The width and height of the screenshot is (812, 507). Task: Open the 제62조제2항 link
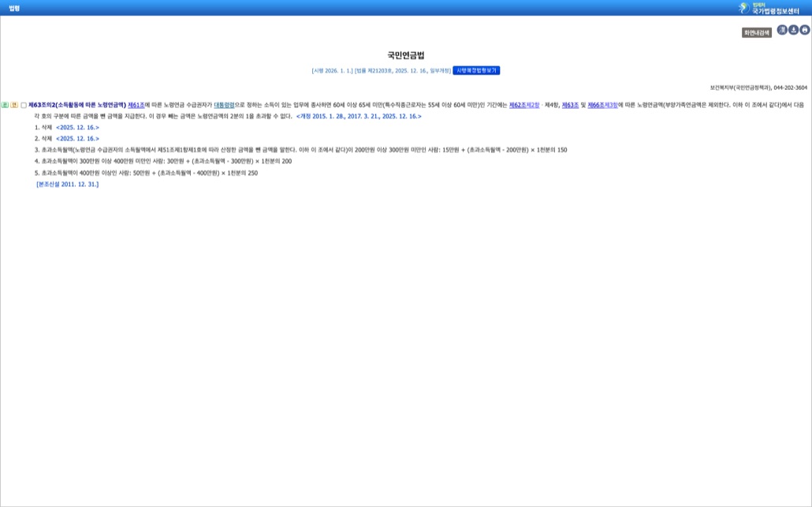pos(524,105)
